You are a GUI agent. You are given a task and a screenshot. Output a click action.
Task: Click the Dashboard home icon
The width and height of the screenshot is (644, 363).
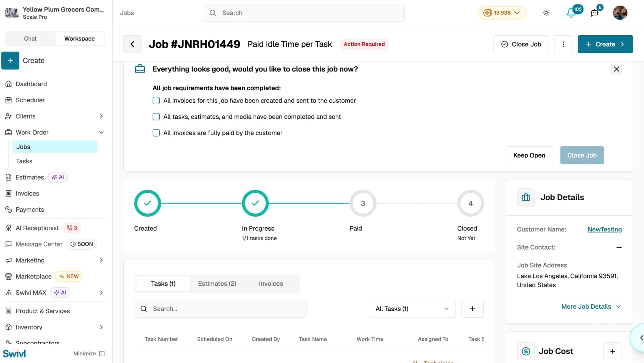(x=9, y=84)
